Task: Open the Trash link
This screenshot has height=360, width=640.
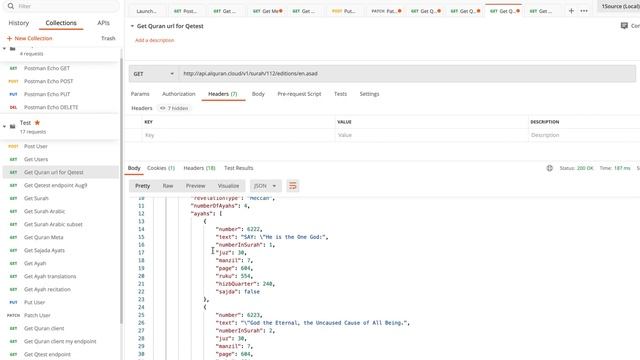Action: (x=108, y=38)
